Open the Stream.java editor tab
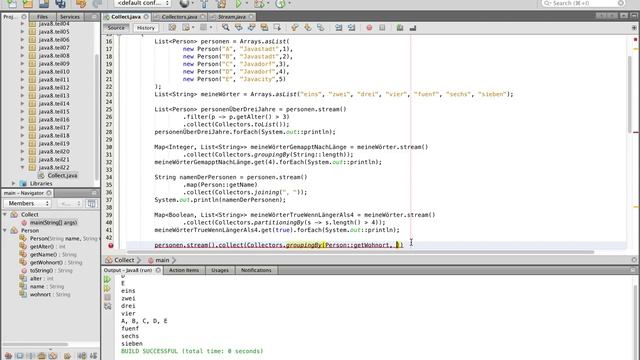The height and width of the screenshot is (360, 640). pos(231,17)
